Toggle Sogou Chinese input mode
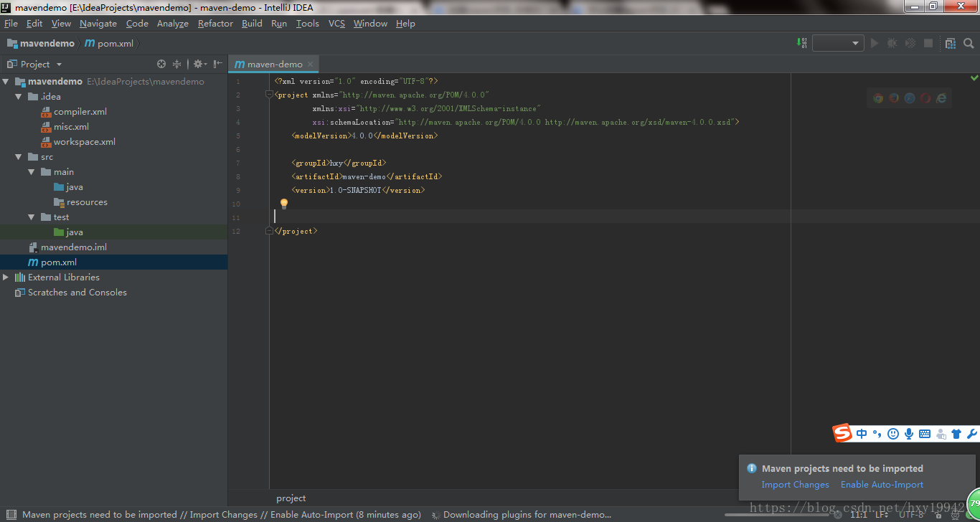Image resolution: width=980 pixels, height=522 pixels. [x=862, y=434]
